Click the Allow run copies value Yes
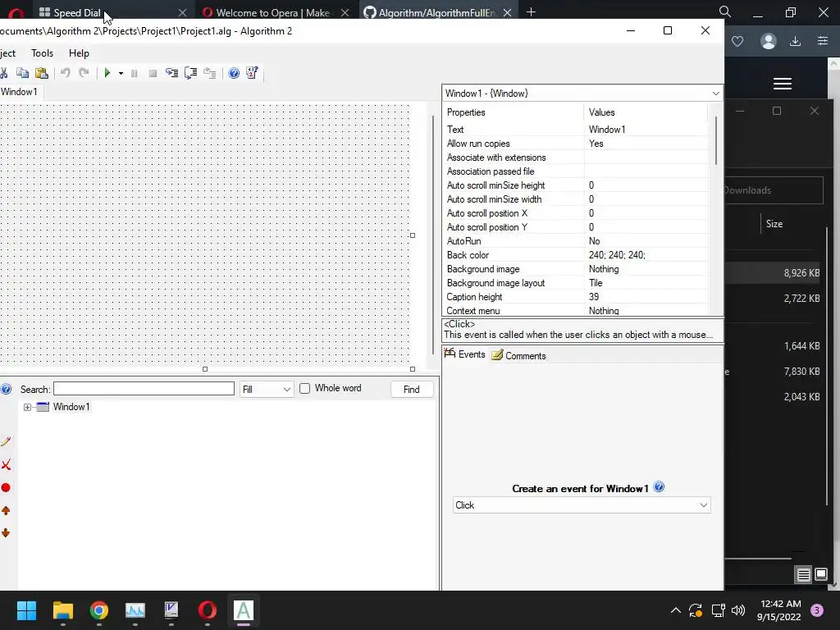The height and width of the screenshot is (630, 840). [x=596, y=144]
